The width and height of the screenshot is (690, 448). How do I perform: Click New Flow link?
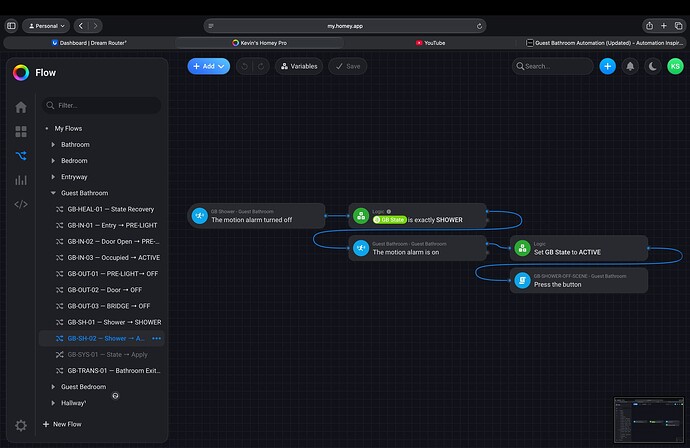(62, 424)
